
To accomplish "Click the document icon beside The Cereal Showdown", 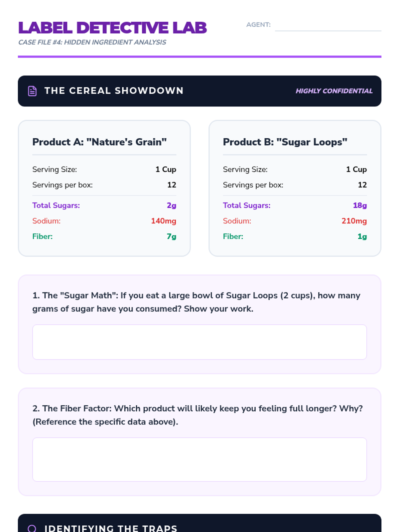I will 32,91.
